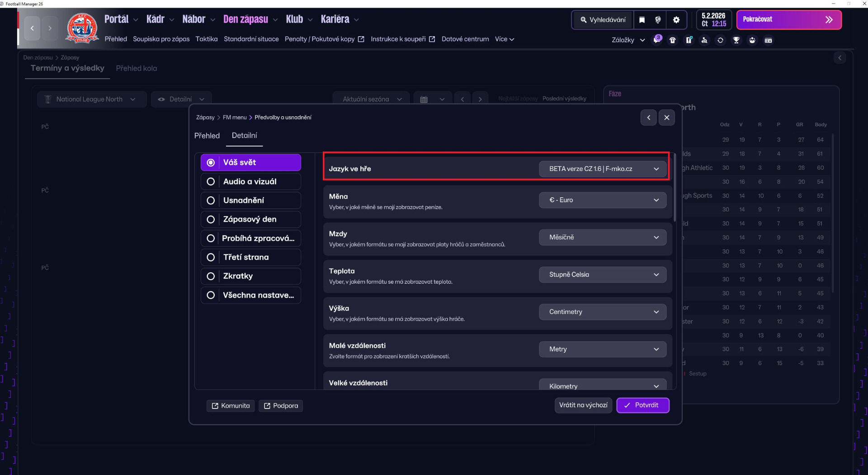The height and width of the screenshot is (475, 868).
Task: Open the Jazyk ve hře language dropdown
Action: pyautogui.click(x=602, y=169)
